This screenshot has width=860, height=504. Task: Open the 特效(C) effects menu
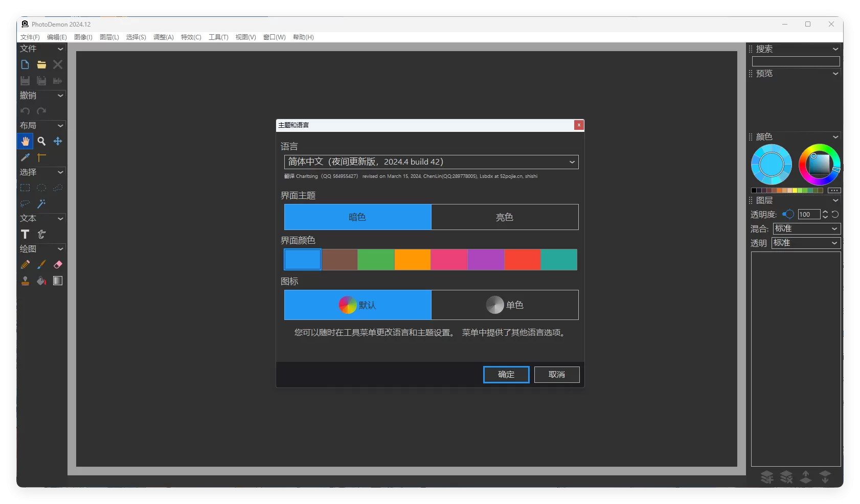click(x=191, y=37)
